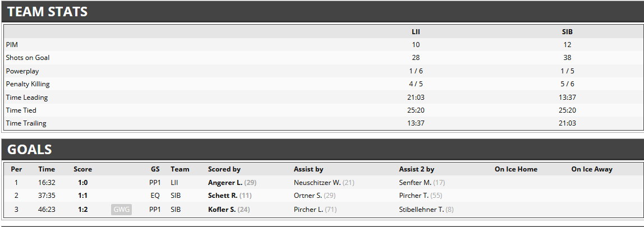Image resolution: width=644 pixels, height=227 pixels.
Task: Select the Powerplay stats row
Action: 324,71
